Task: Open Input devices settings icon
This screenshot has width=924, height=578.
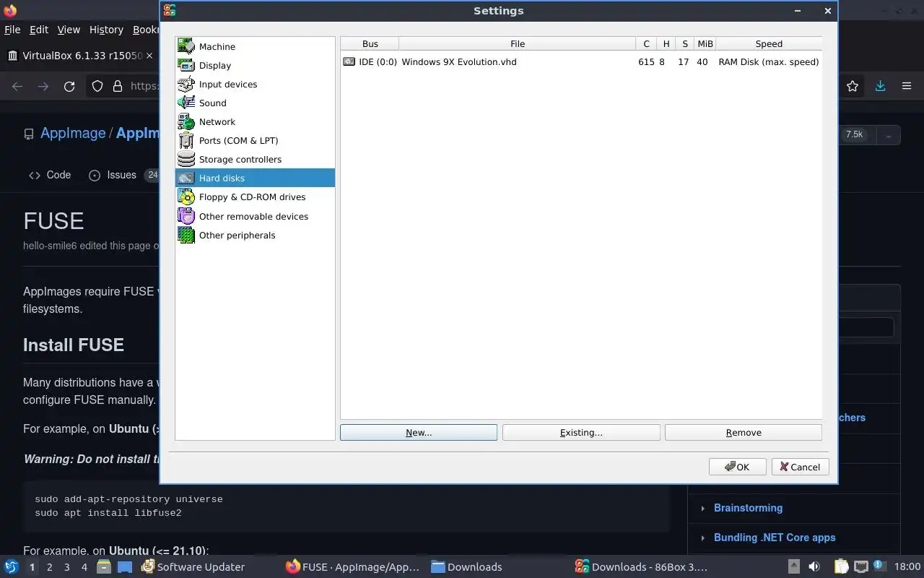Action: [x=186, y=84]
